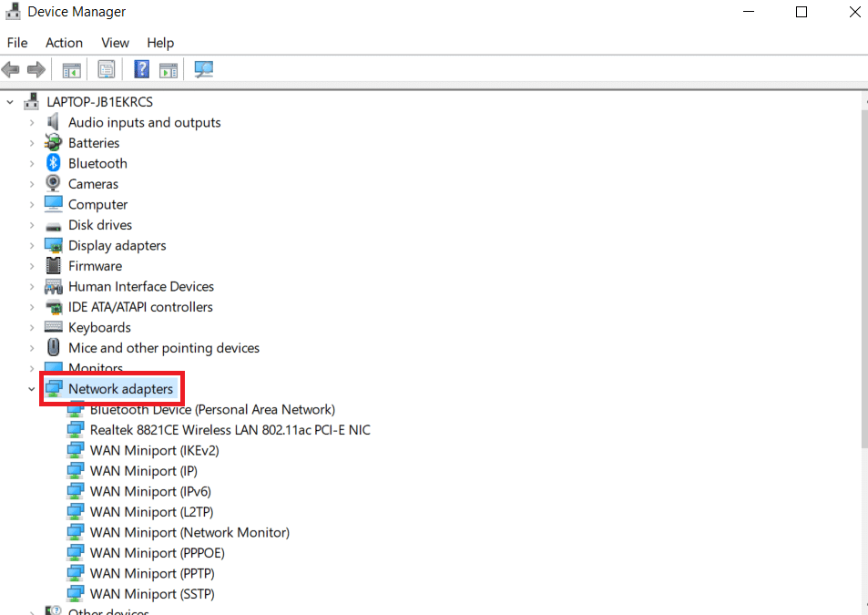
Task: Expand the Cameras category
Action: tap(32, 184)
